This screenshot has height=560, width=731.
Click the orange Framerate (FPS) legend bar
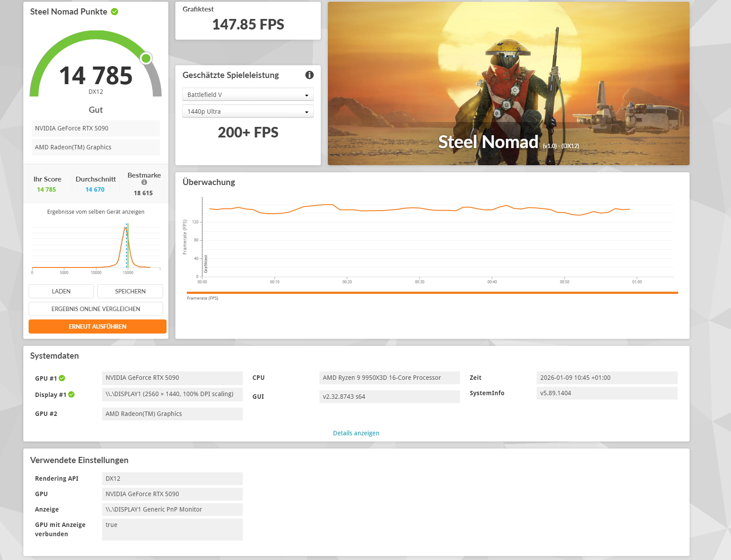pyautogui.click(x=432, y=293)
